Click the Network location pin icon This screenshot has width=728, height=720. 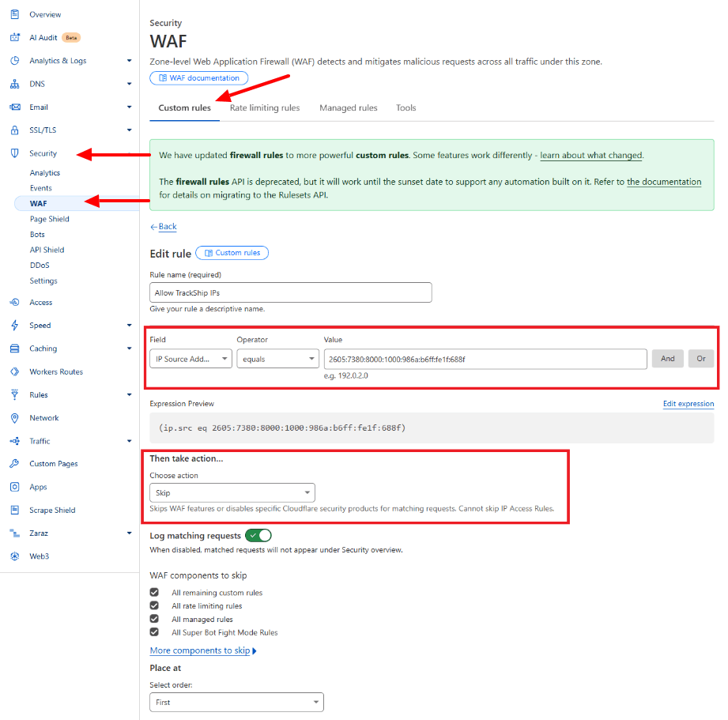pos(15,418)
